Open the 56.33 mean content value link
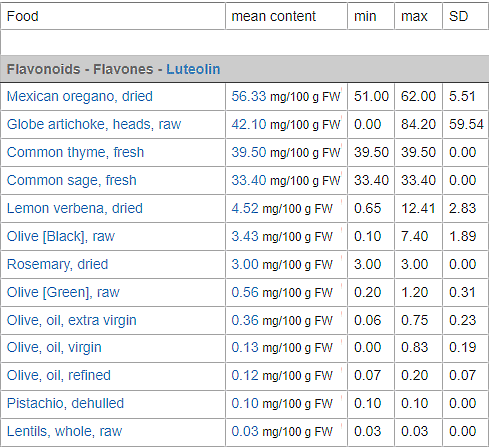Viewport: 490px width, 448px height. (249, 96)
